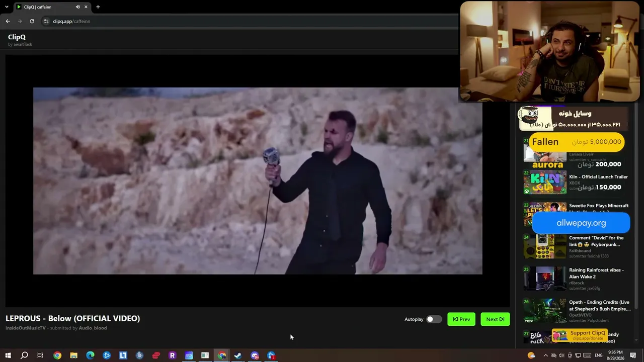Select the LEPROUS - Below (OFFICIAL VIDEO) title
The width and height of the screenshot is (644, 362).
pos(73,318)
